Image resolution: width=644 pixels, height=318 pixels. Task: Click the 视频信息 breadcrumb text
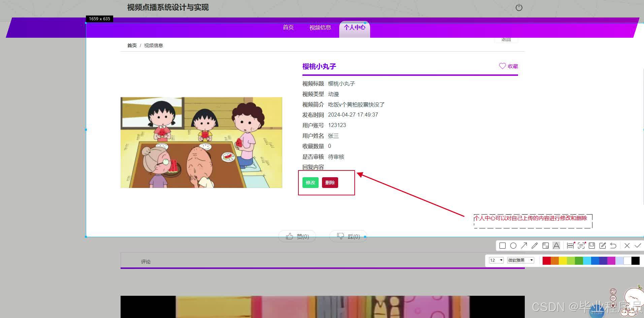[x=154, y=45]
